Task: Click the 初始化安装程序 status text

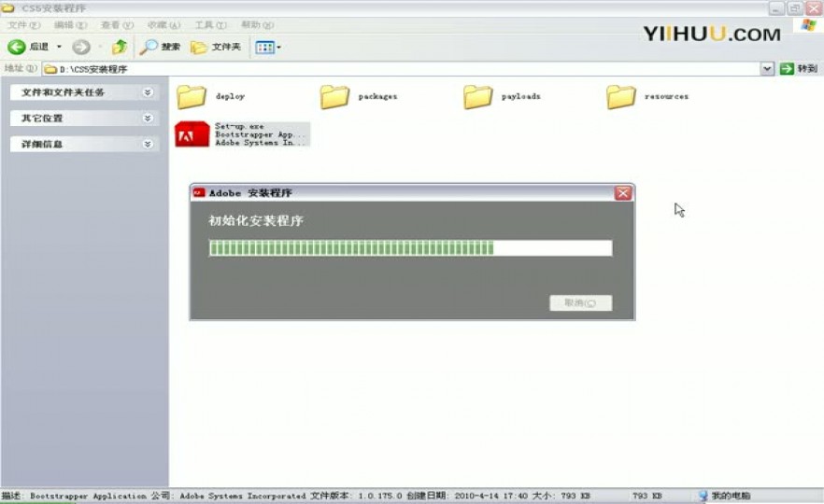Action: point(256,220)
